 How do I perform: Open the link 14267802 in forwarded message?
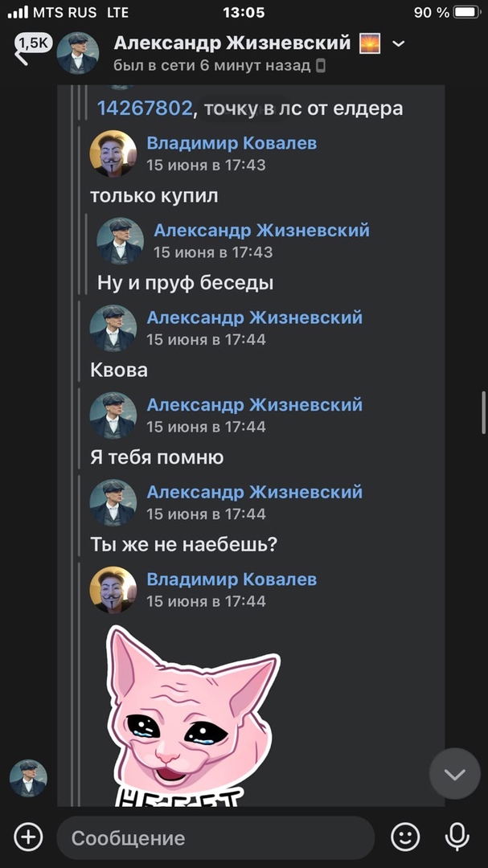pos(145,108)
